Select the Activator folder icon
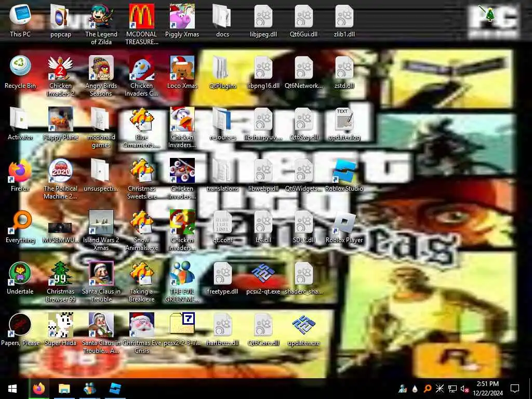The width and height of the screenshot is (532, 399). (x=20, y=119)
